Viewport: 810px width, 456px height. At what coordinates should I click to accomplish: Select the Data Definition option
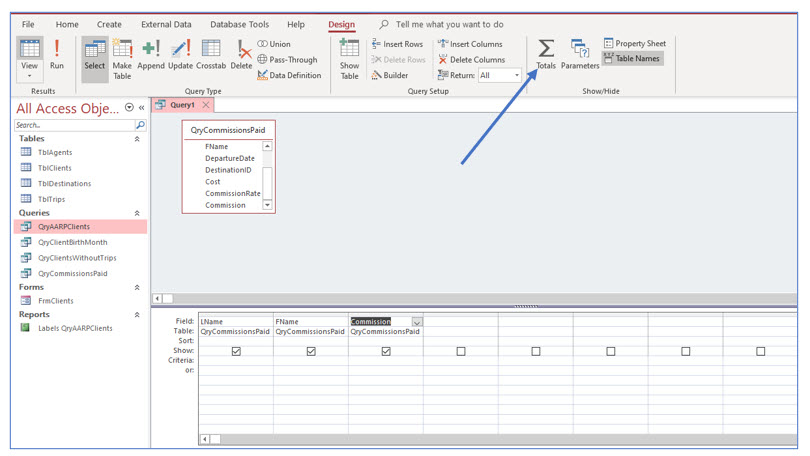tap(289, 75)
